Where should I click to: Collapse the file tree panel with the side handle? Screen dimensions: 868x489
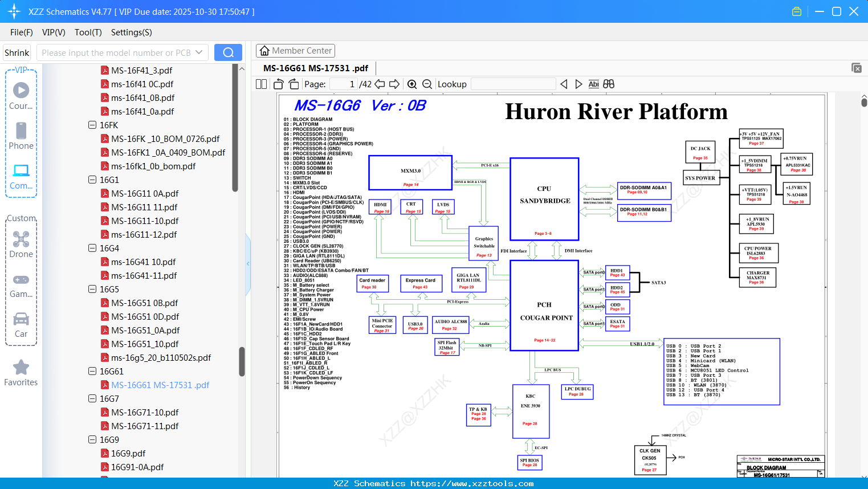click(x=248, y=263)
